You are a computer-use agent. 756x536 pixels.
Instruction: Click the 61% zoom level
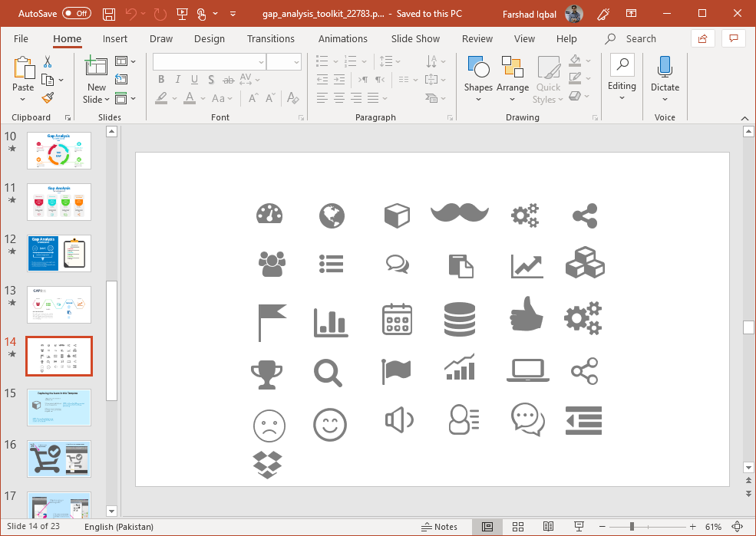[713, 527]
